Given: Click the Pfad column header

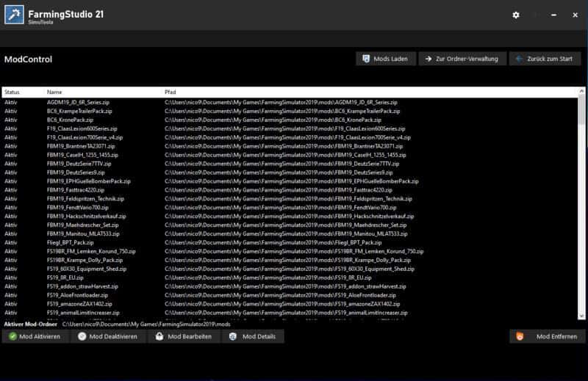Looking at the screenshot, I should pyautogui.click(x=171, y=92).
